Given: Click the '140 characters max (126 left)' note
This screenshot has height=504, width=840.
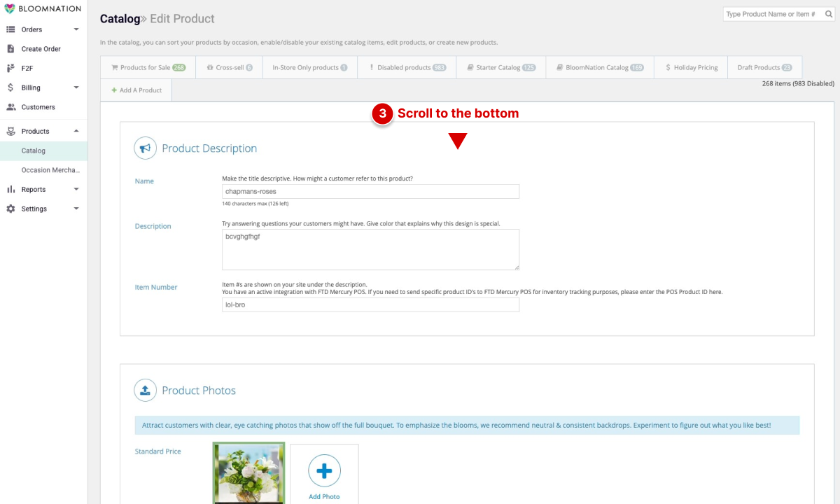Looking at the screenshot, I should coord(255,204).
